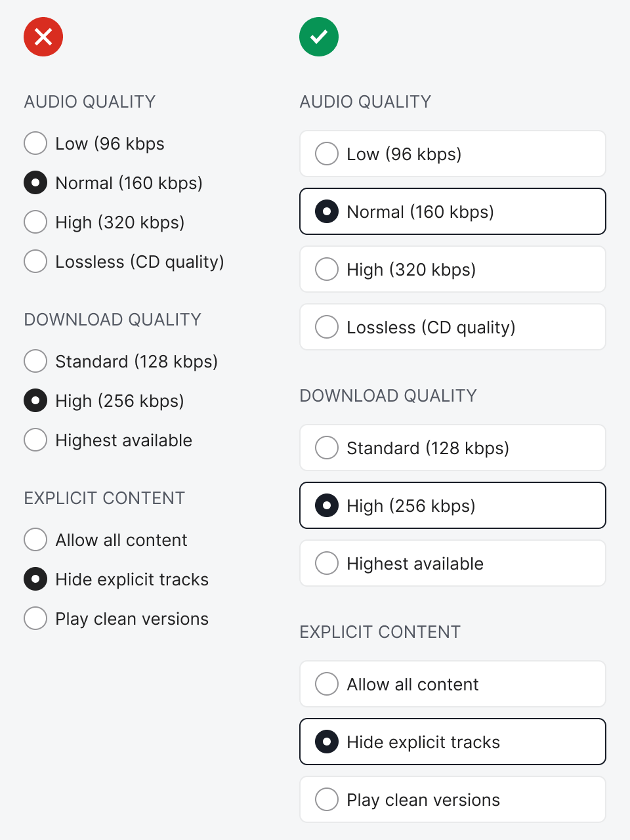Choose Lossless (CD quality) in red-X column

click(35, 261)
